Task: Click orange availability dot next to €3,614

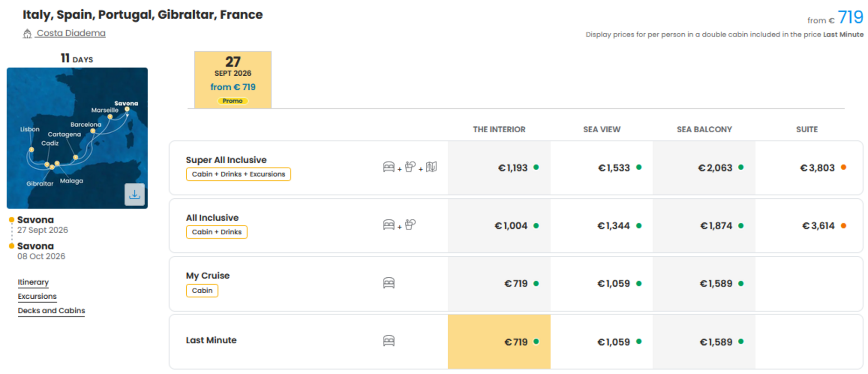Action: click(844, 225)
